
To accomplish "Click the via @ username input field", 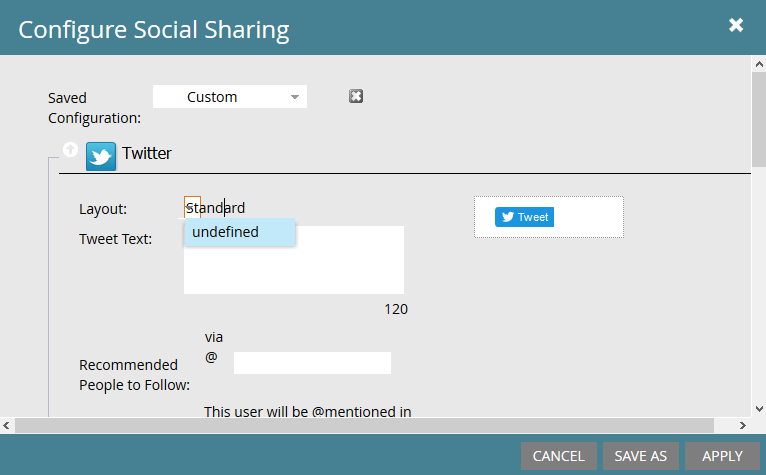I will pyautogui.click(x=312, y=363).
